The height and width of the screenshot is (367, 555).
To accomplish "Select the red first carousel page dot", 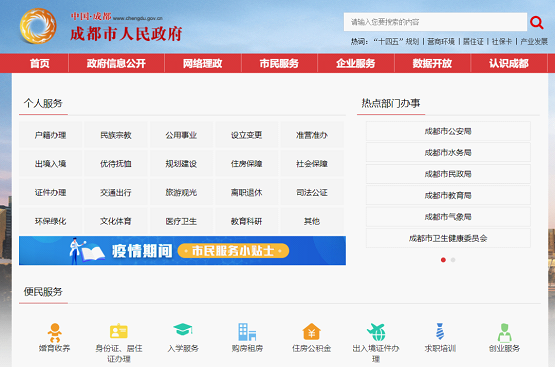I will click(443, 260).
